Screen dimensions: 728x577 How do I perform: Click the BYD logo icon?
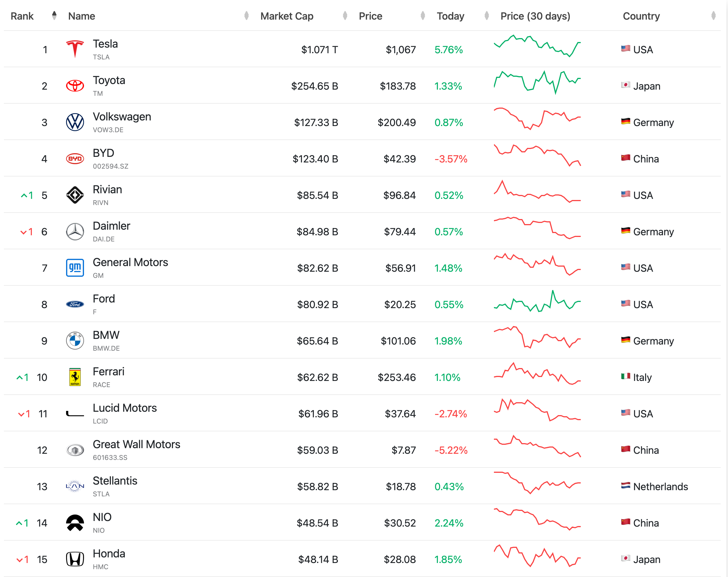click(75, 159)
